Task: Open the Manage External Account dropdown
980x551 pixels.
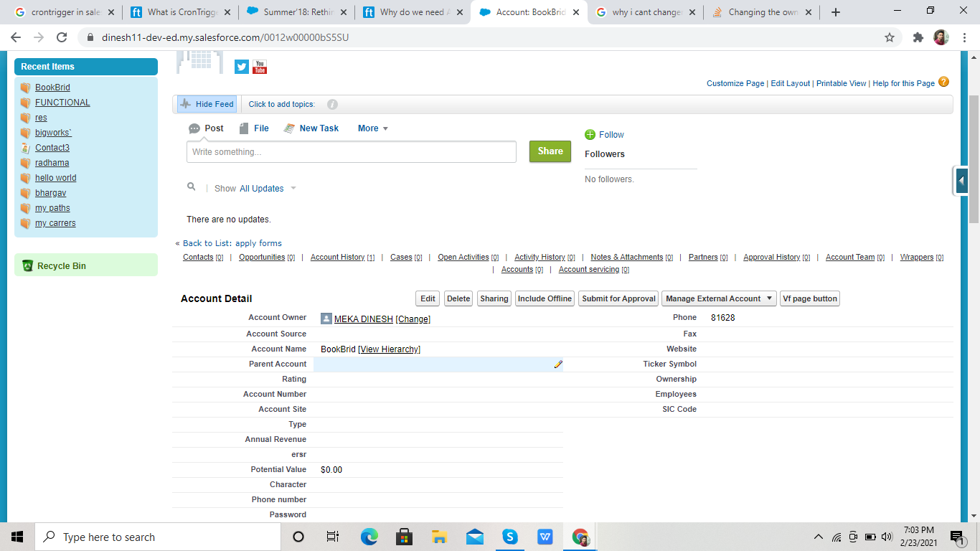Action: coord(719,298)
